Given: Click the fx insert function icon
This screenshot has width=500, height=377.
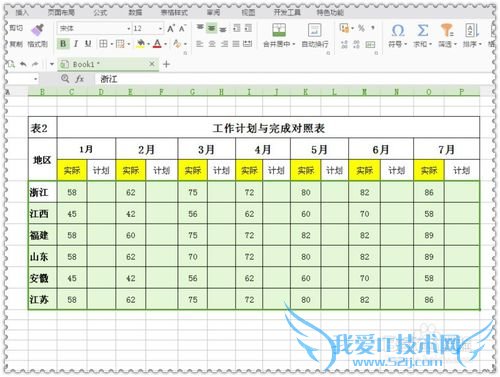Looking at the screenshot, I should coord(79,79).
